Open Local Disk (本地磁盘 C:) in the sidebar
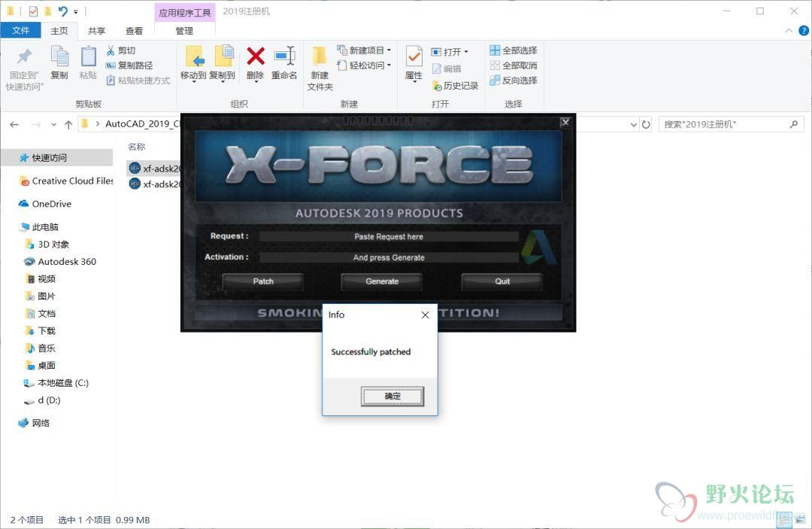 (56, 383)
